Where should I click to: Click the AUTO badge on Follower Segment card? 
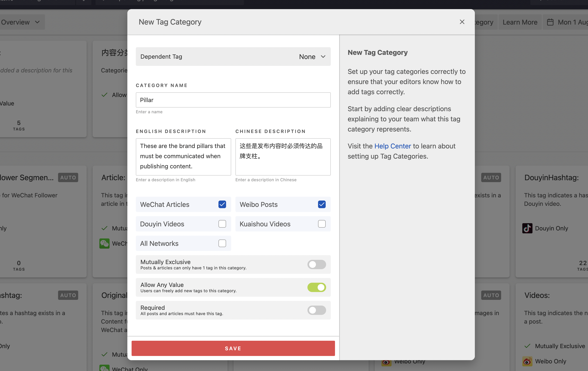point(68,178)
